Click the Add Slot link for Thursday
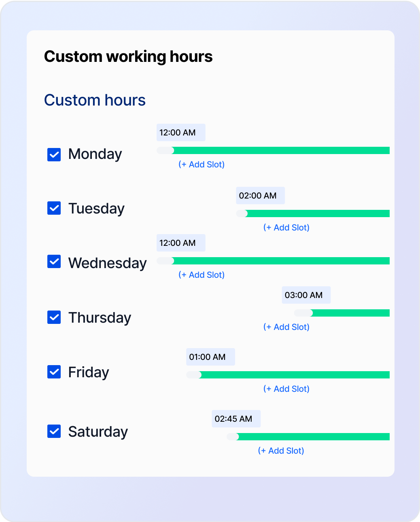 pos(286,327)
